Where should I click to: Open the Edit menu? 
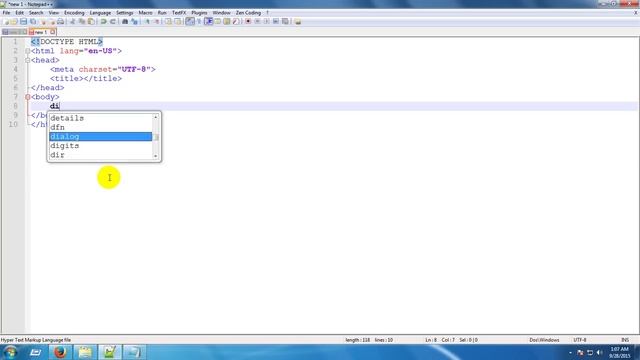point(19,13)
